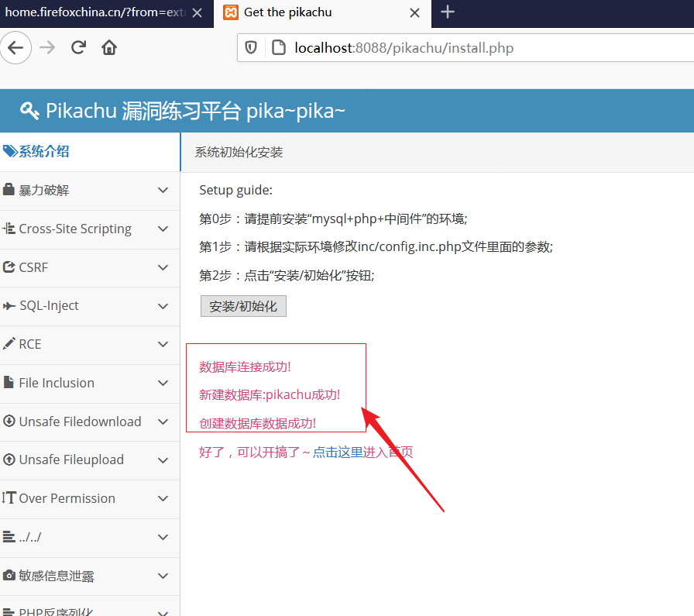Screen dimensions: 694x616
Task: Open the RCE menu label
Action: tap(30, 344)
